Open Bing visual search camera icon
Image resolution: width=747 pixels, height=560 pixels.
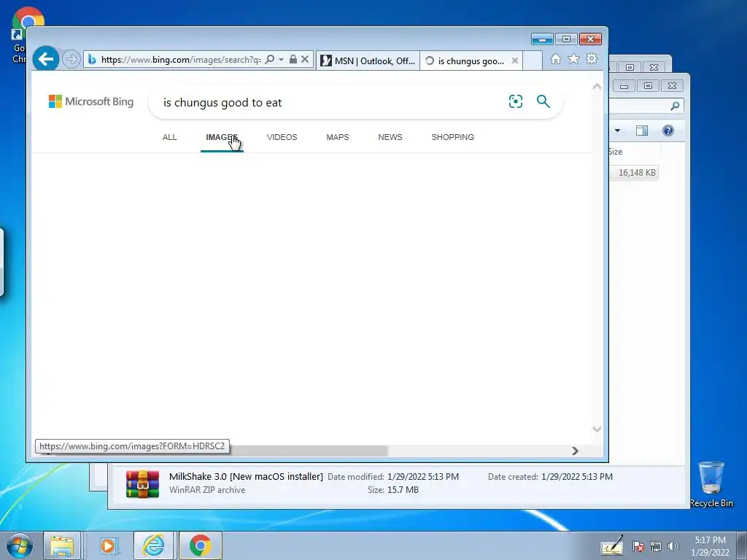516,101
